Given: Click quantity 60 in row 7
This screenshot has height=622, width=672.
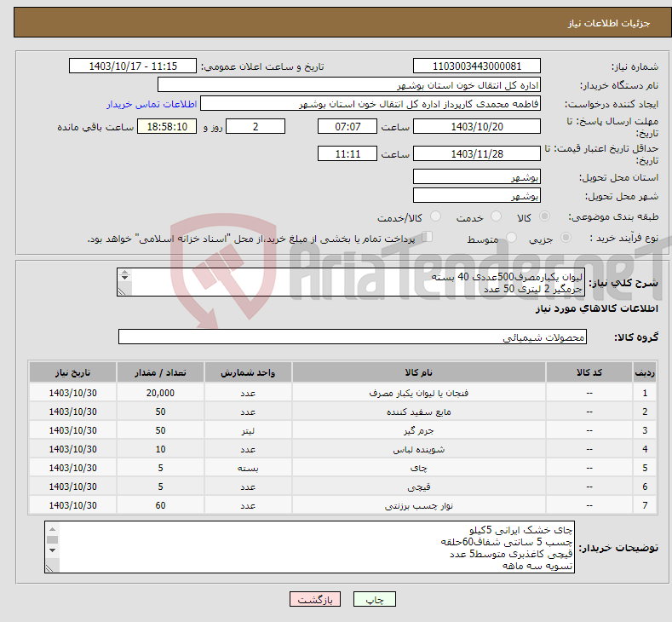Looking at the screenshot, I should coord(160,506).
